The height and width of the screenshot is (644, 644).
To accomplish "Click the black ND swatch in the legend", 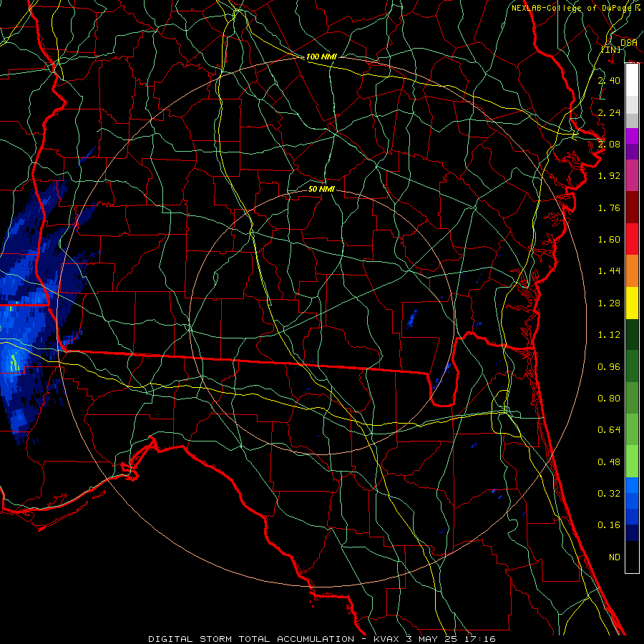I will coord(632,557).
